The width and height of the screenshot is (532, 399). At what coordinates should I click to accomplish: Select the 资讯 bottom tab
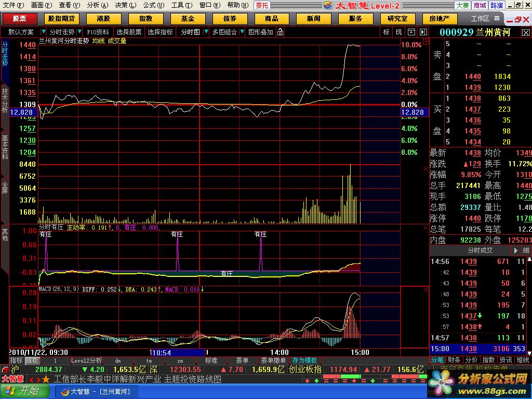506,360
